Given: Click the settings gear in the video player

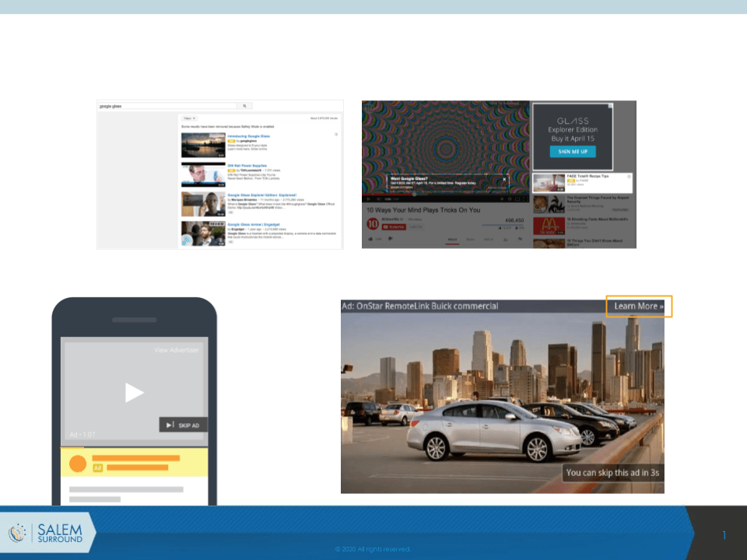Looking at the screenshot, I should pos(509,199).
